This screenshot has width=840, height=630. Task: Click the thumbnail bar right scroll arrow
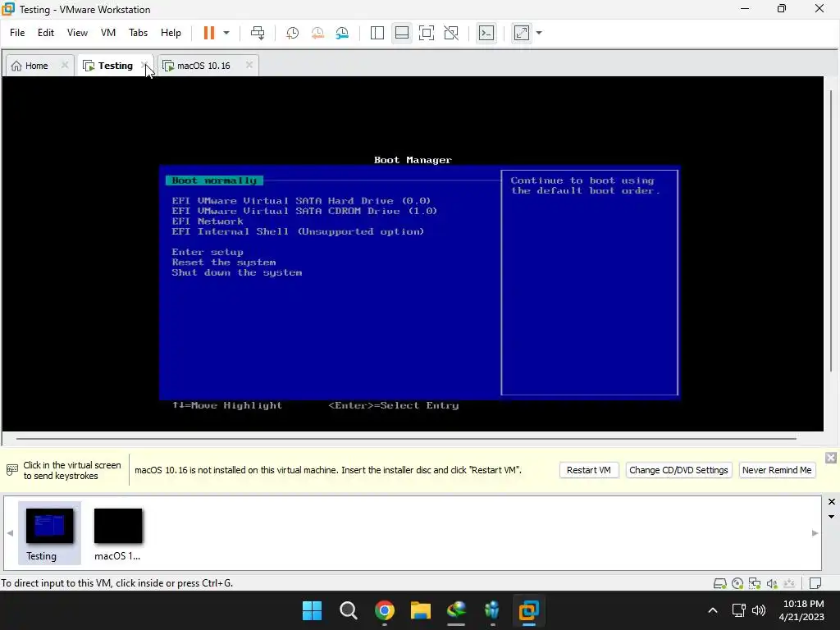(x=815, y=533)
